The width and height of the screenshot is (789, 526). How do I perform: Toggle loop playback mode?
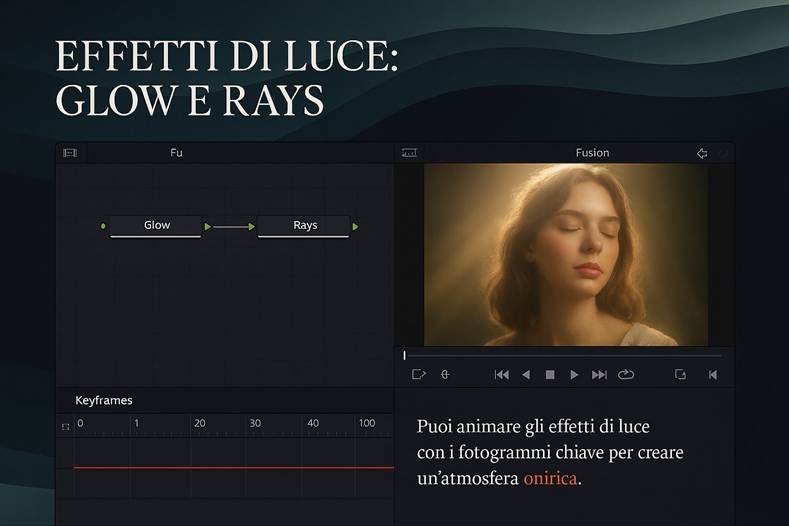tap(626, 375)
